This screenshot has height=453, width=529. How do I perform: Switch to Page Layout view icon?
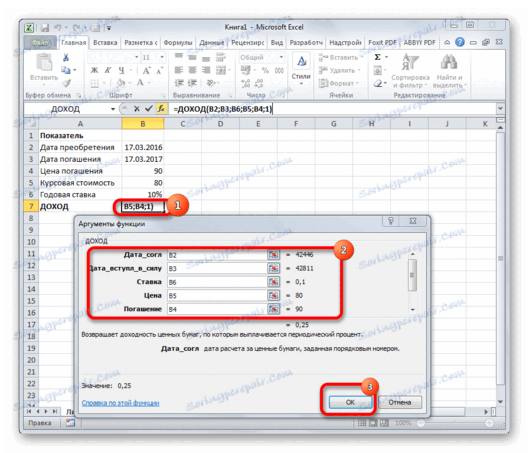pos(372,423)
